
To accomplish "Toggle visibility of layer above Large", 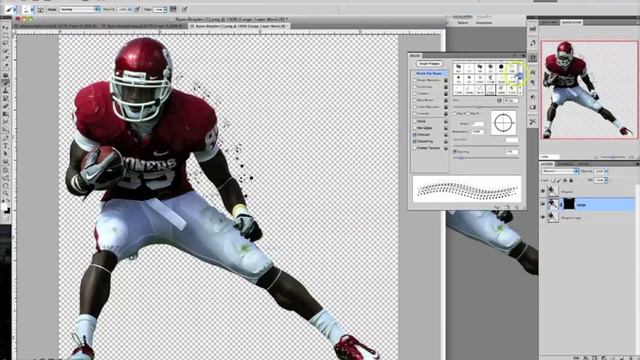I will pos(543,191).
